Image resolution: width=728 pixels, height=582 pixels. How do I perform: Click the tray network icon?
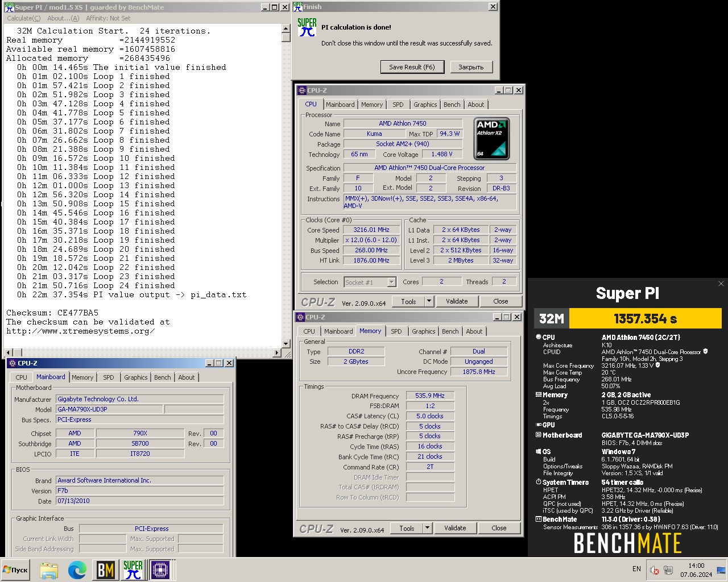[x=668, y=570]
